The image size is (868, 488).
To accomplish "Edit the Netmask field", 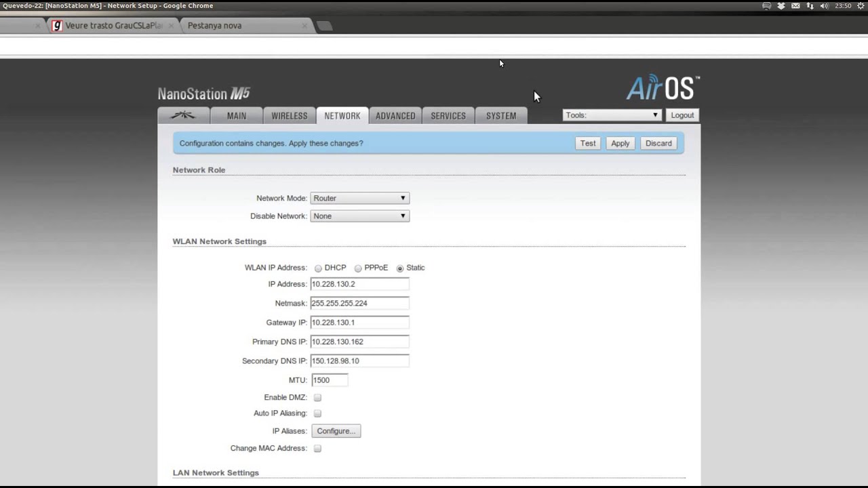I will point(359,303).
